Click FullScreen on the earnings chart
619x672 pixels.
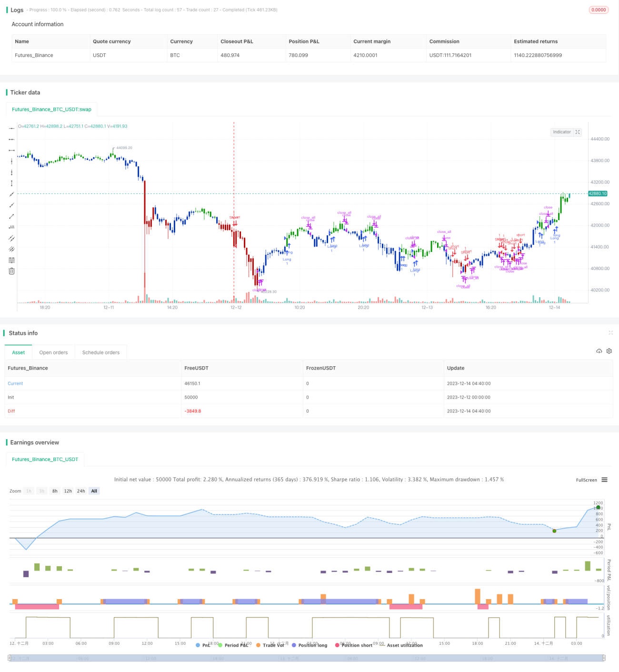[586, 480]
